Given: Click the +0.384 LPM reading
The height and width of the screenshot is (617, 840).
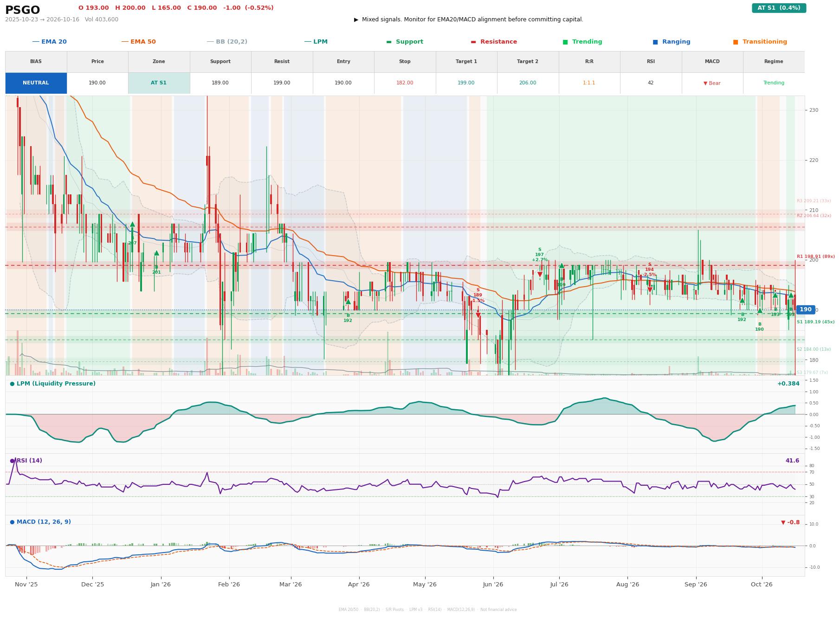Looking at the screenshot, I should click(x=788, y=384).
